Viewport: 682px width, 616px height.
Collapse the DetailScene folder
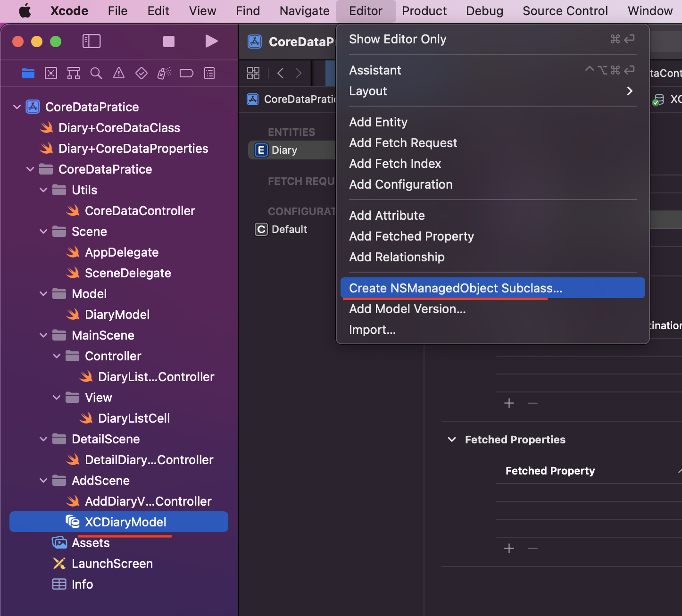click(43, 439)
